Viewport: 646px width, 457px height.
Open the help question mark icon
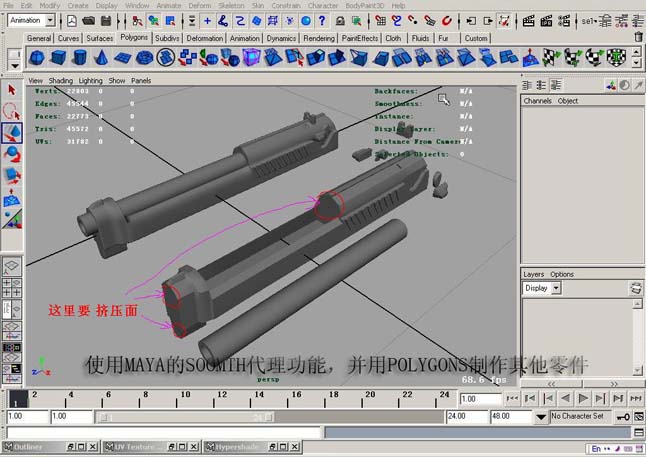click(322, 21)
